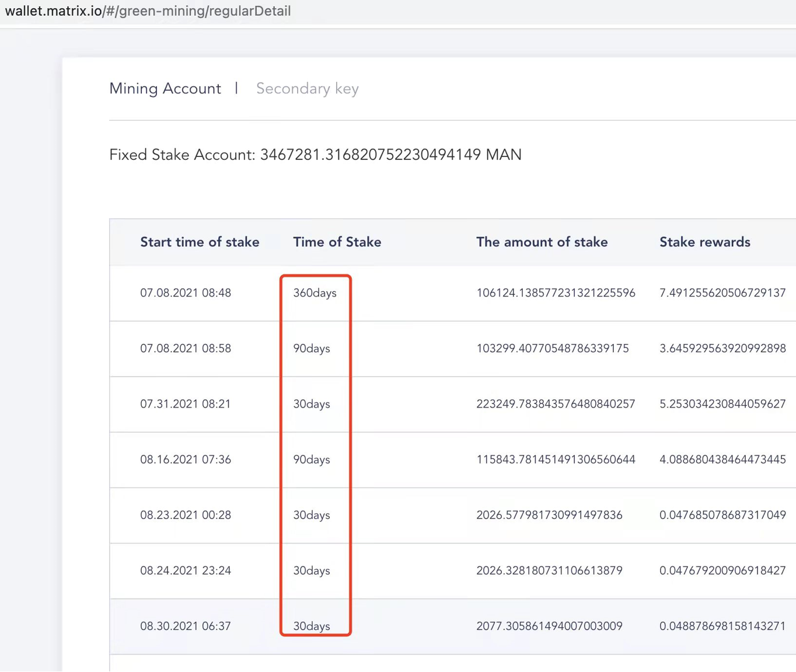Viewport: 796px width, 672px height.
Task: Select the Fixed Stake Account balance text
Action: [x=315, y=155]
